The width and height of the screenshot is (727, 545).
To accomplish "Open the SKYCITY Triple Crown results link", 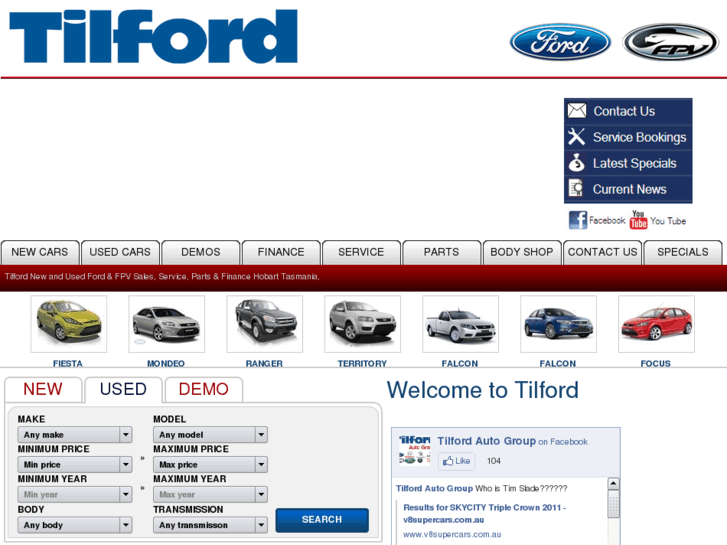I will 485,513.
